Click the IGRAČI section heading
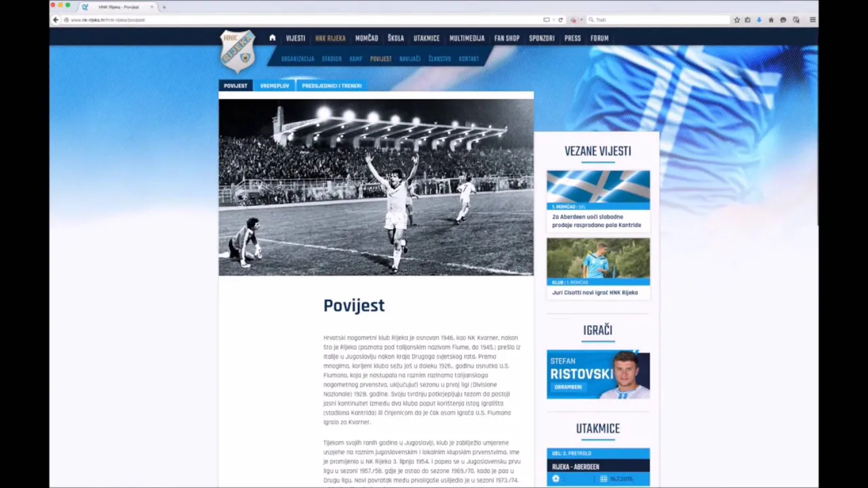Viewport: 868px width, 488px height. (x=597, y=330)
